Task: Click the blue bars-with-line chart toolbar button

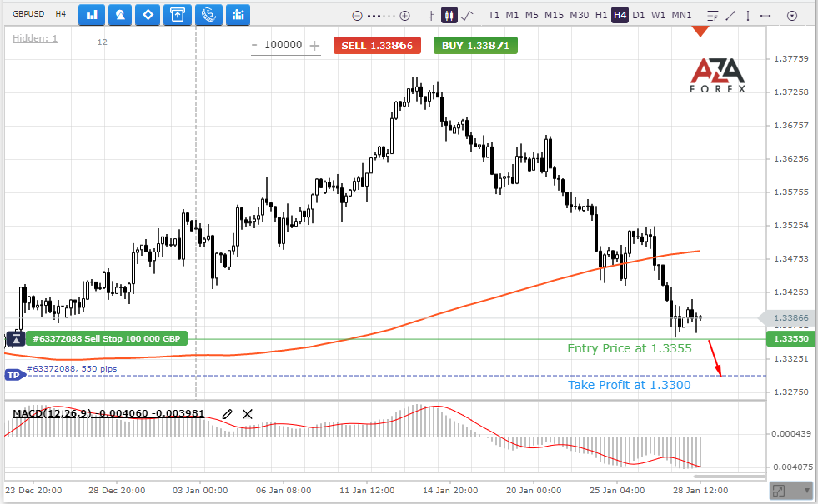Action: click(x=238, y=15)
